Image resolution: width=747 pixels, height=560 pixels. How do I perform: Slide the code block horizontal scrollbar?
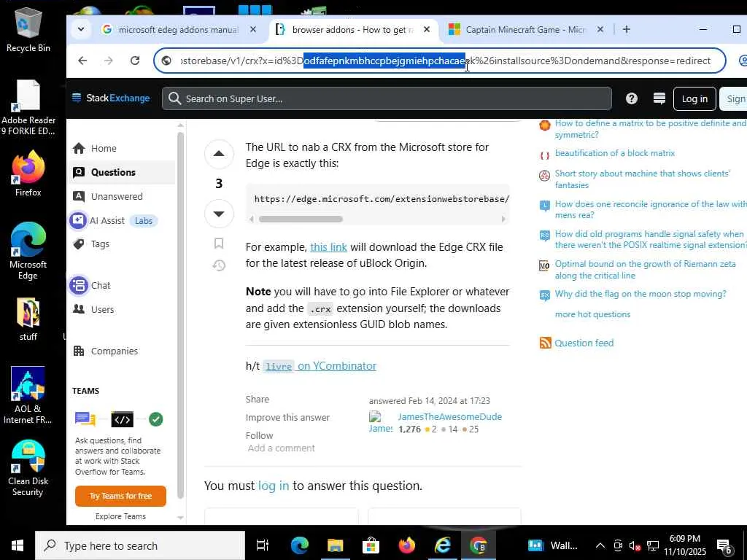pos(301,219)
